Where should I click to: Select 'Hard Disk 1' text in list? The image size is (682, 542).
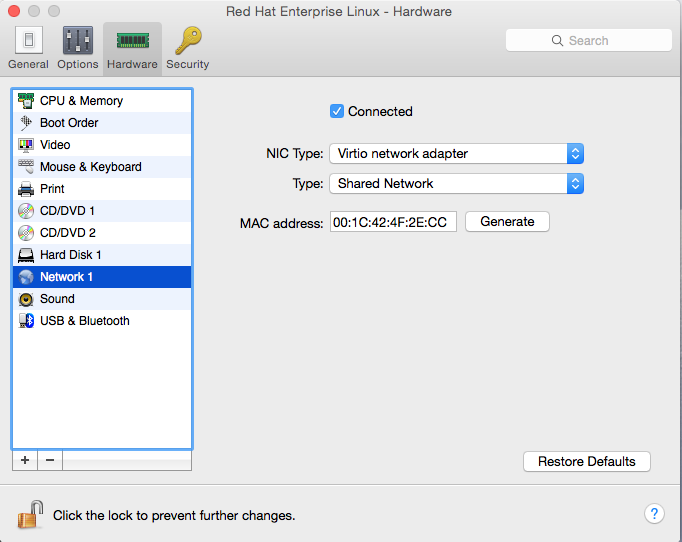(70, 255)
